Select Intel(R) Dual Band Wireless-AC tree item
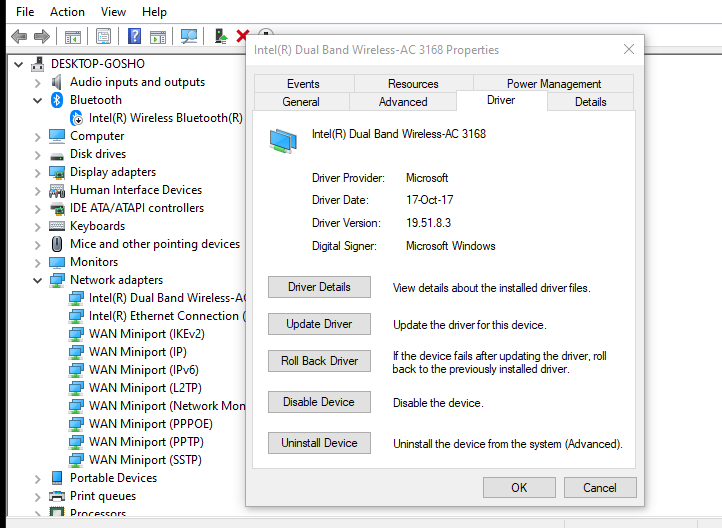 tap(157, 298)
